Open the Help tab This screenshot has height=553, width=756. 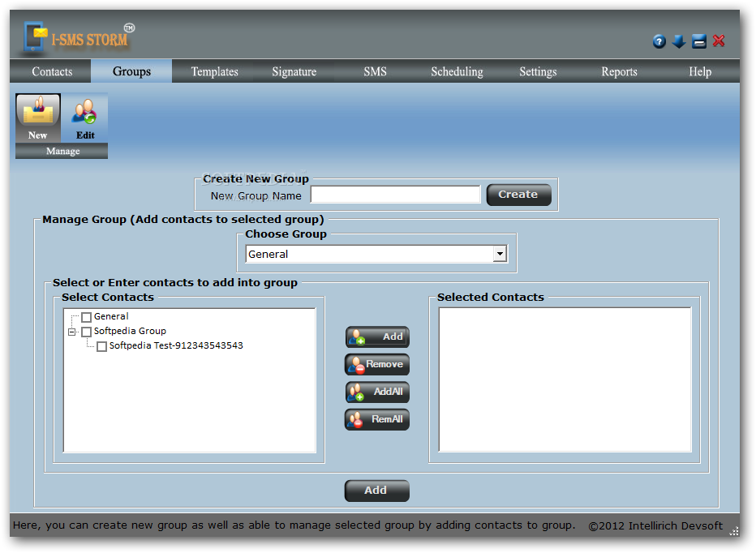tap(699, 71)
